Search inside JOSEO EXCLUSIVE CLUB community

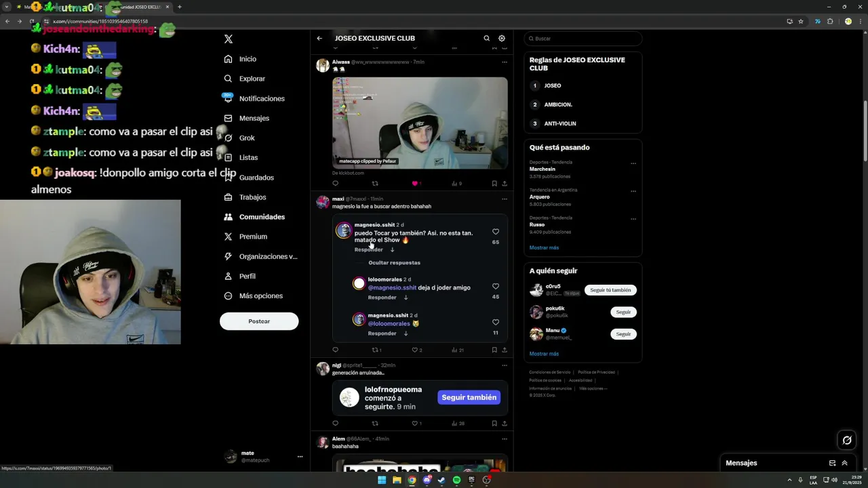coord(486,39)
